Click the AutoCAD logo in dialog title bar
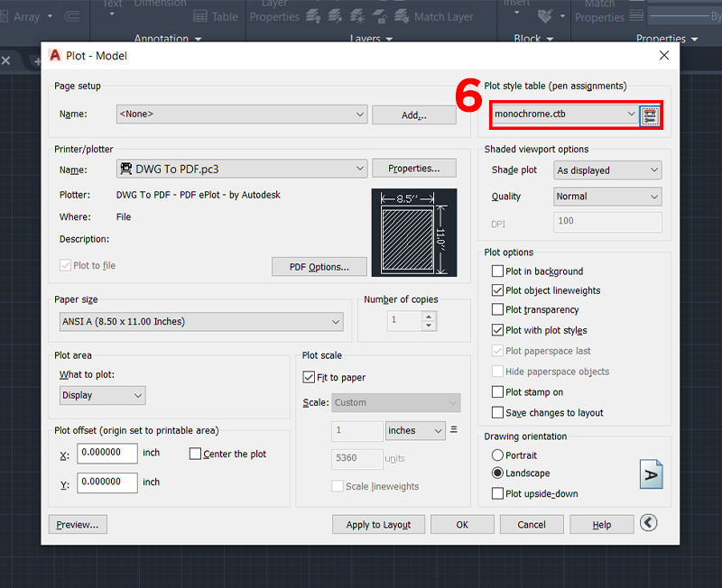722x588 pixels. pyautogui.click(x=53, y=56)
